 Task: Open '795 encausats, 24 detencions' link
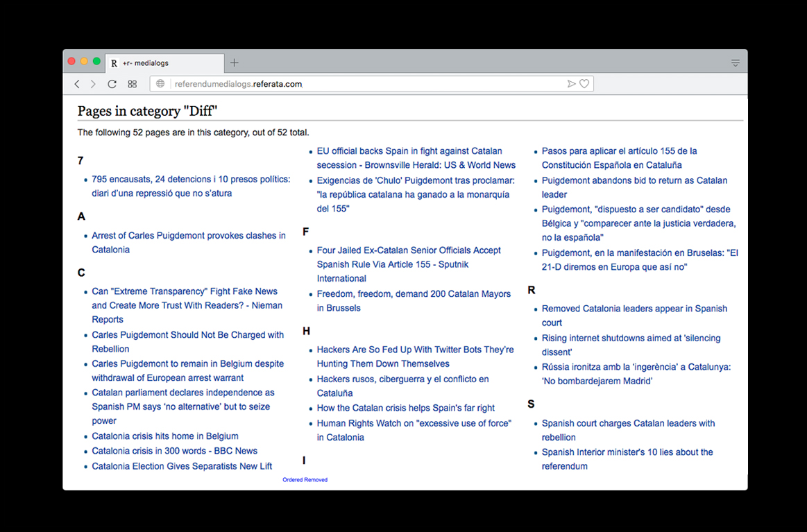(191, 187)
